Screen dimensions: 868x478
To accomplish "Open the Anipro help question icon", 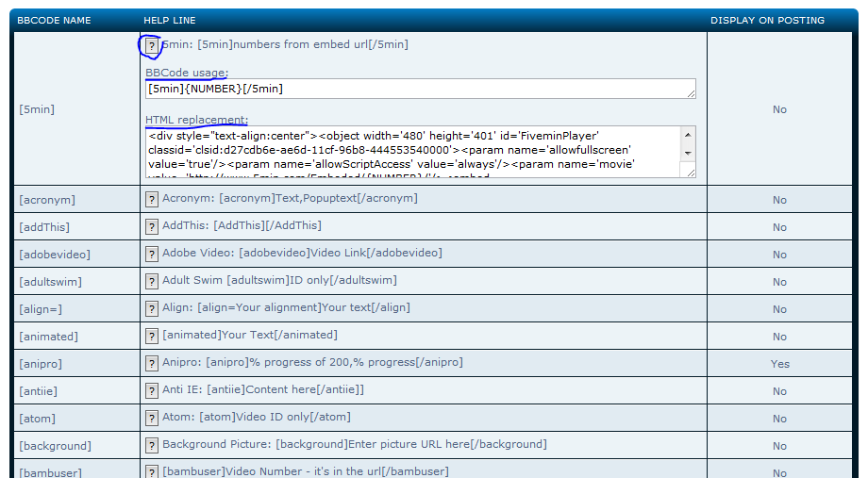I will pos(151,363).
